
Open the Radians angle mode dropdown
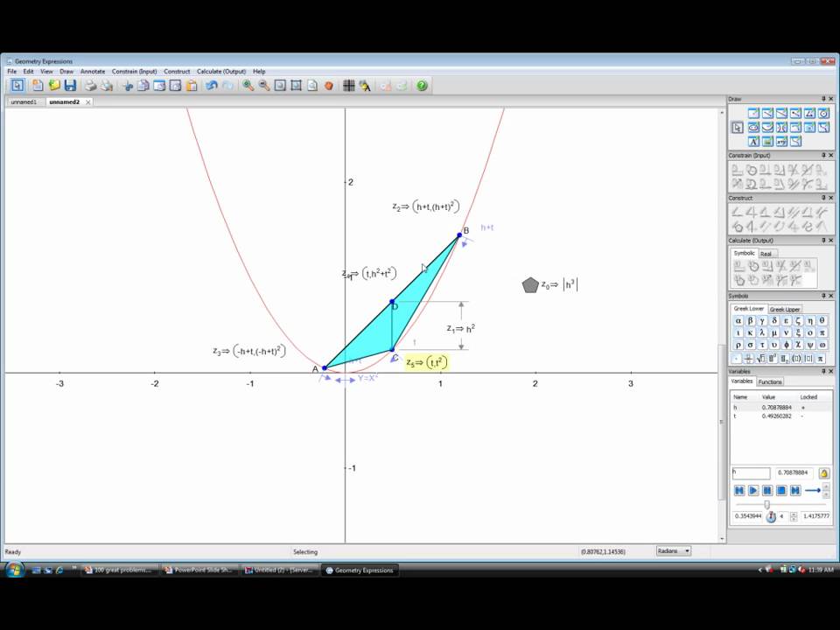674,550
